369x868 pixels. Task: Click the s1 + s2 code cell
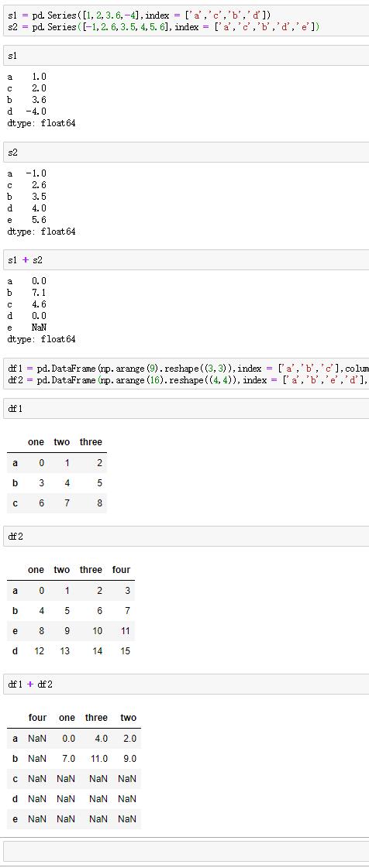coord(186,260)
